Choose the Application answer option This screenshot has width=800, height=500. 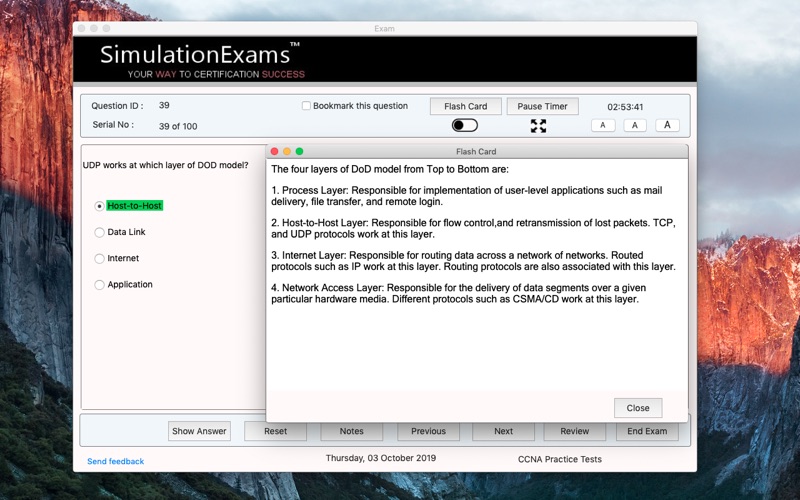pos(99,285)
